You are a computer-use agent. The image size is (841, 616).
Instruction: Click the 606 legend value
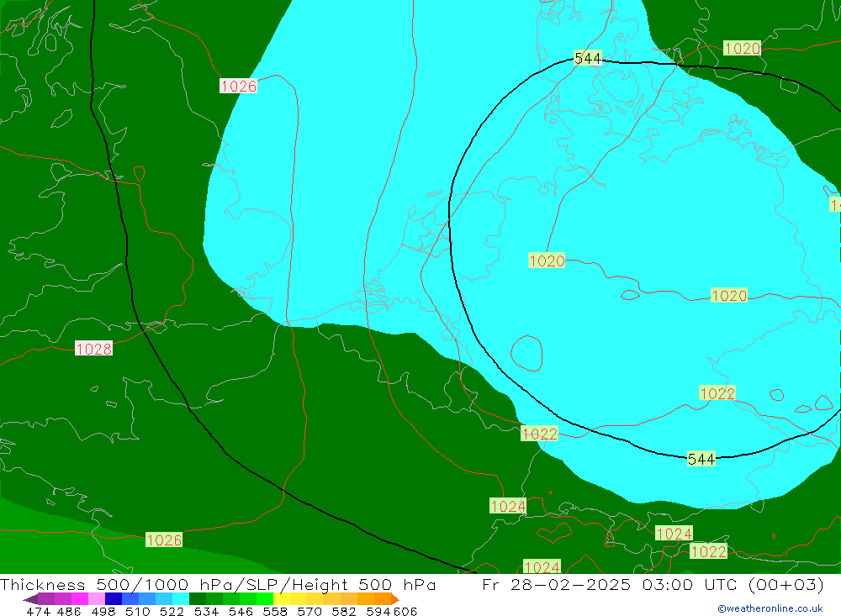[405, 611]
